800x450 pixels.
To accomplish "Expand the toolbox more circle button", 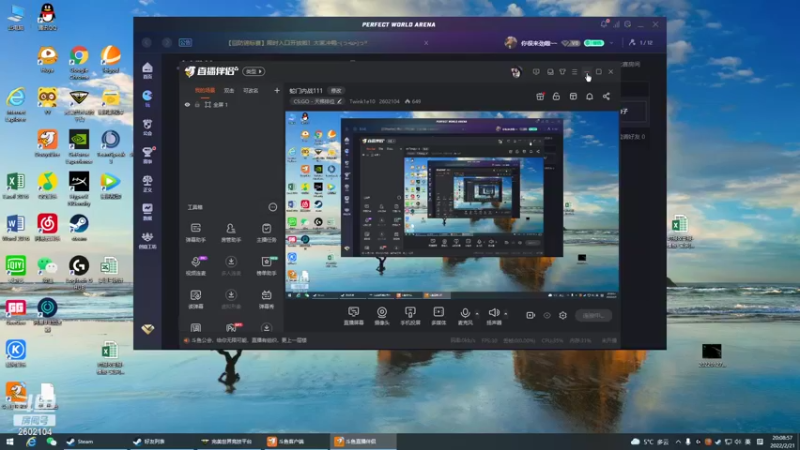I will click(273, 207).
